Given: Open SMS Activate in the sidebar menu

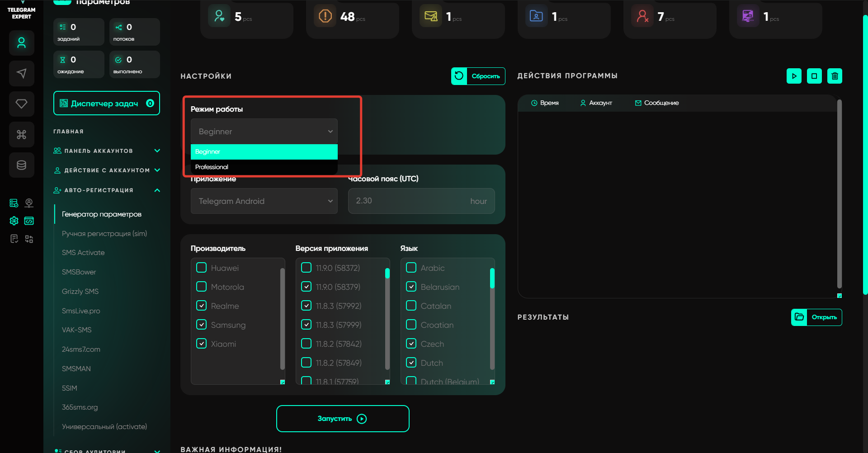Looking at the screenshot, I should [x=83, y=252].
